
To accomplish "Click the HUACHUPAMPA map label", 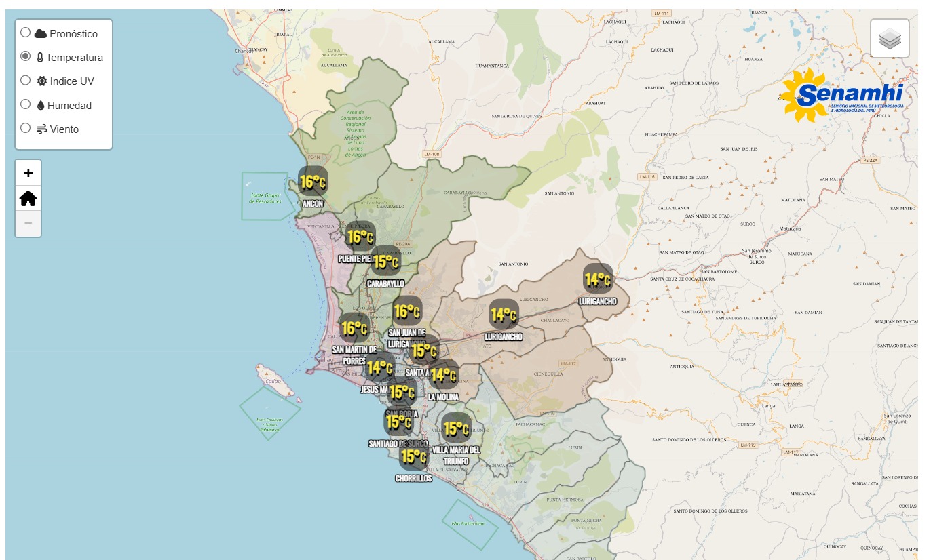I will tap(662, 134).
